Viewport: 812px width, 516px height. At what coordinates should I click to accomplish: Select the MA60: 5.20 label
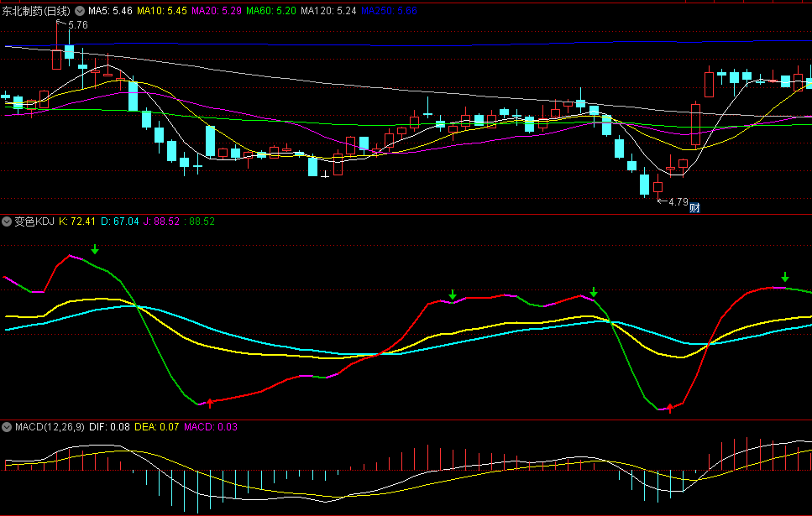click(x=271, y=11)
